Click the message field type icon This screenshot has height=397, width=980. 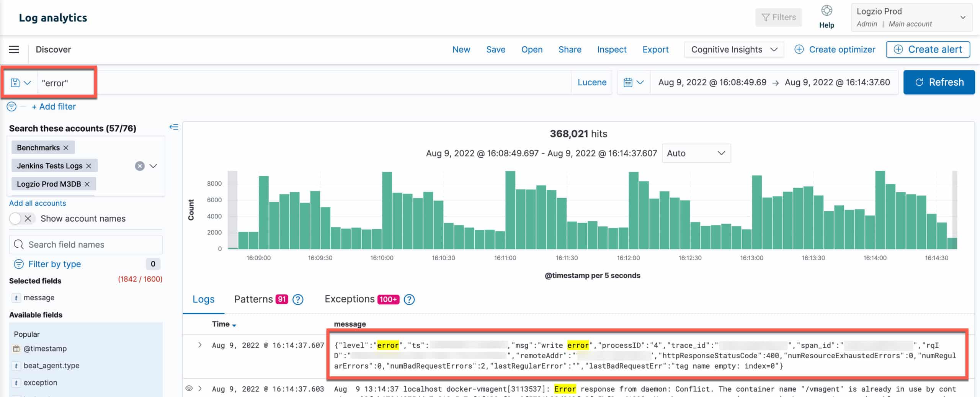16,297
